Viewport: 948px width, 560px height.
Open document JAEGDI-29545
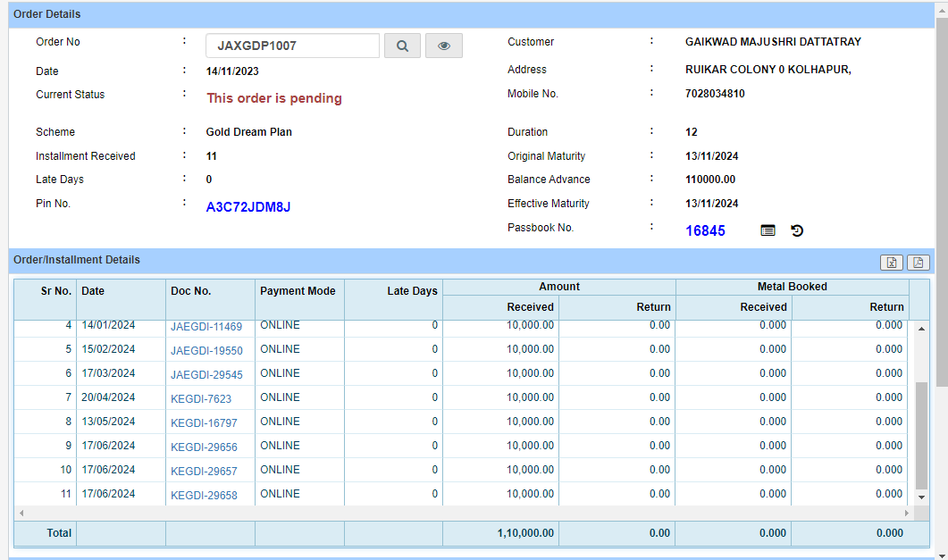click(x=206, y=375)
